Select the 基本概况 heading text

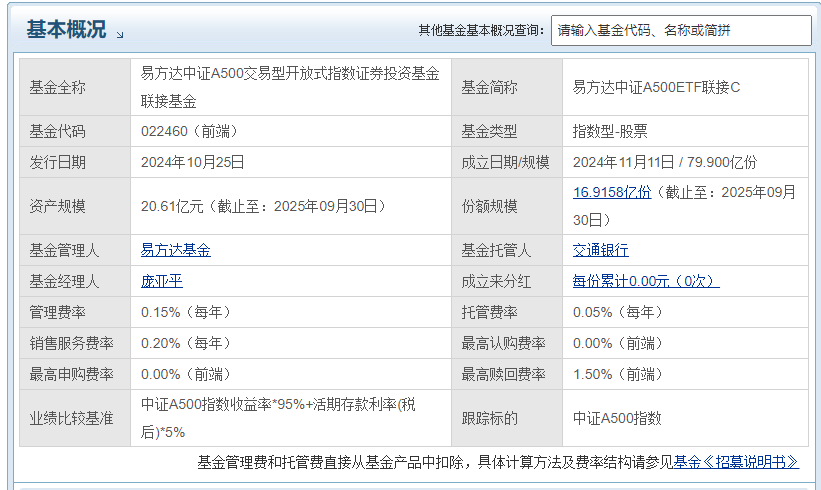coord(66,29)
